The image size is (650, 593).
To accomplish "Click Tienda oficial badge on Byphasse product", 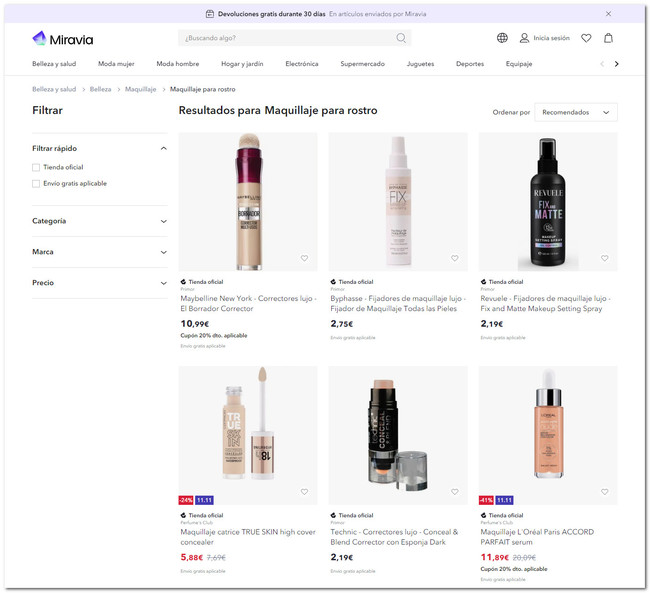I will pyautogui.click(x=352, y=282).
